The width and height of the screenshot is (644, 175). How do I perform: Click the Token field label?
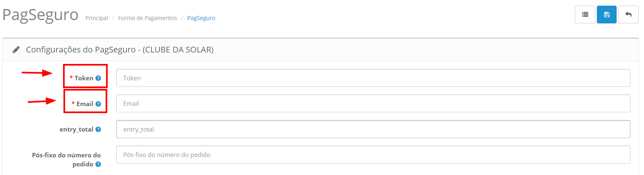click(x=84, y=78)
